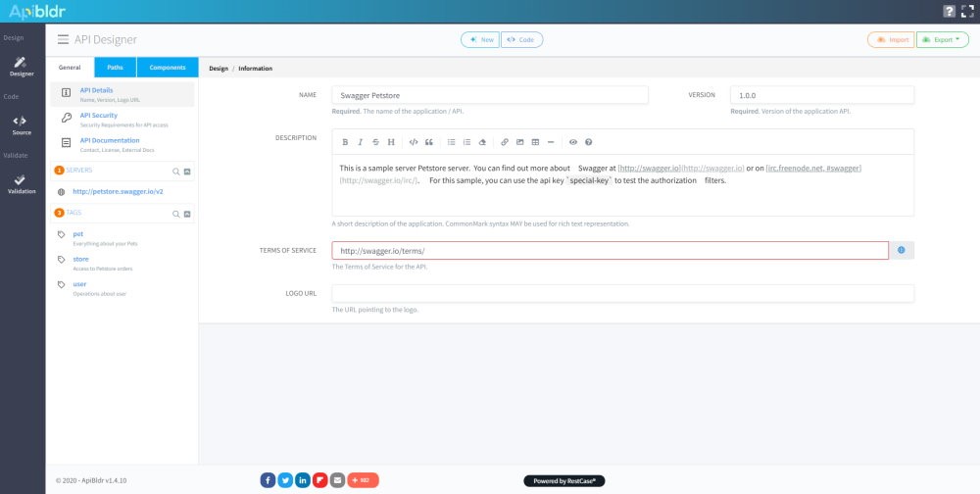The width and height of the screenshot is (980, 494).
Task: Click the Powered by RestCase badge
Action: 564,481
